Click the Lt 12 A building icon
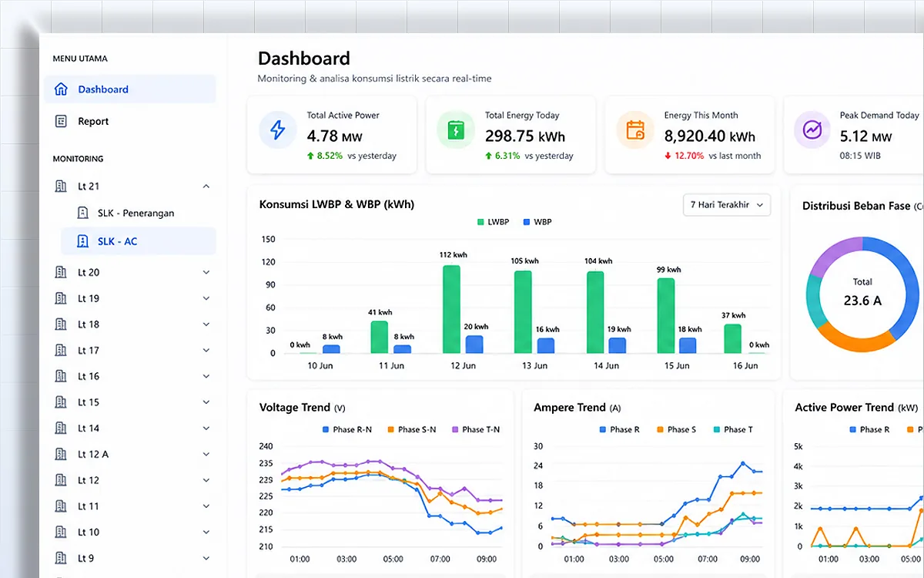924x578 pixels. click(x=62, y=454)
